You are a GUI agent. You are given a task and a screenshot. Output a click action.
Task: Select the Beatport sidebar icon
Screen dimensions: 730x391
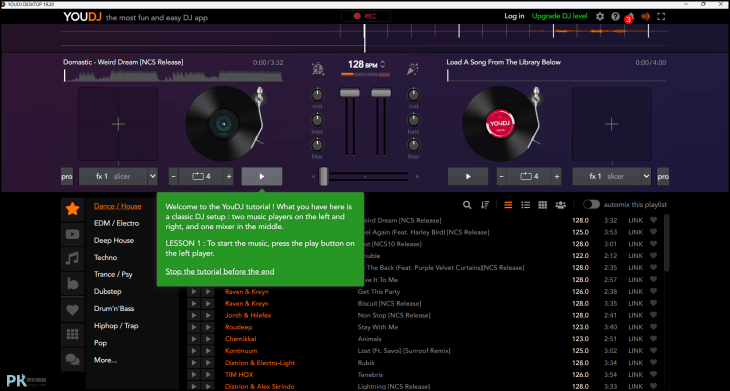(72, 284)
